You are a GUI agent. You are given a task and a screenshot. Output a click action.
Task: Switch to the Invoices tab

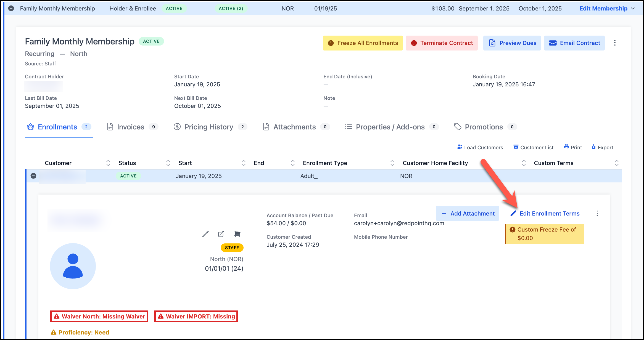[x=130, y=127]
